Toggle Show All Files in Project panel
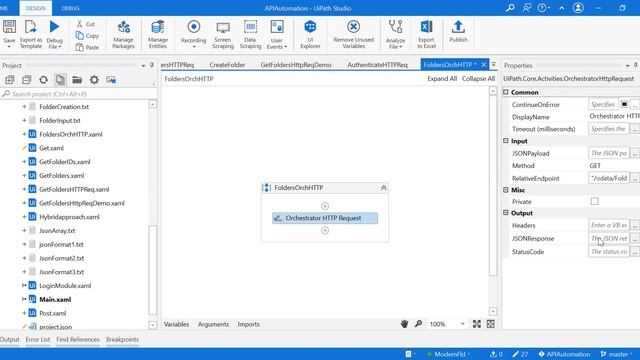The width and height of the screenshot is (640, 360). tap(60, 80)
